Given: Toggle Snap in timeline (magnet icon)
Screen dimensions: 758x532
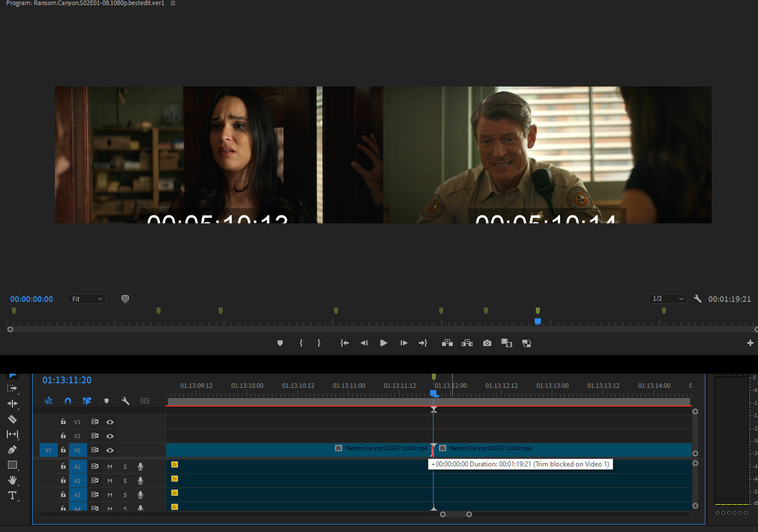Looking at the screenshot, I should pyautogui.click(x=68, y=401).
